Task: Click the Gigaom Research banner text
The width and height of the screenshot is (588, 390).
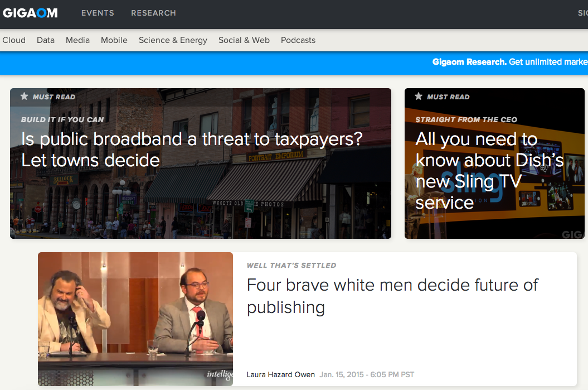Action: click(509, 62)
